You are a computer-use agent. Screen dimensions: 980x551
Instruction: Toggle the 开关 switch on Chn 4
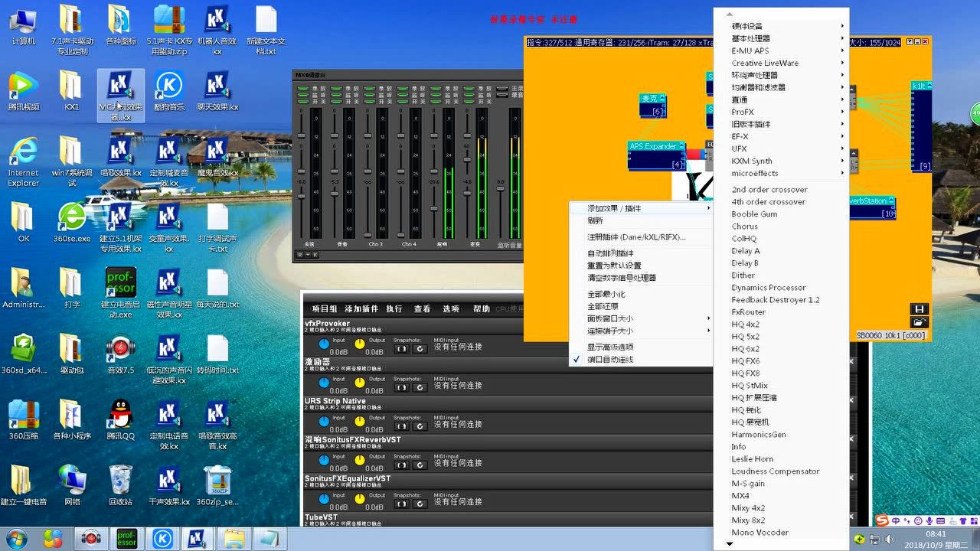coord(403,102)
